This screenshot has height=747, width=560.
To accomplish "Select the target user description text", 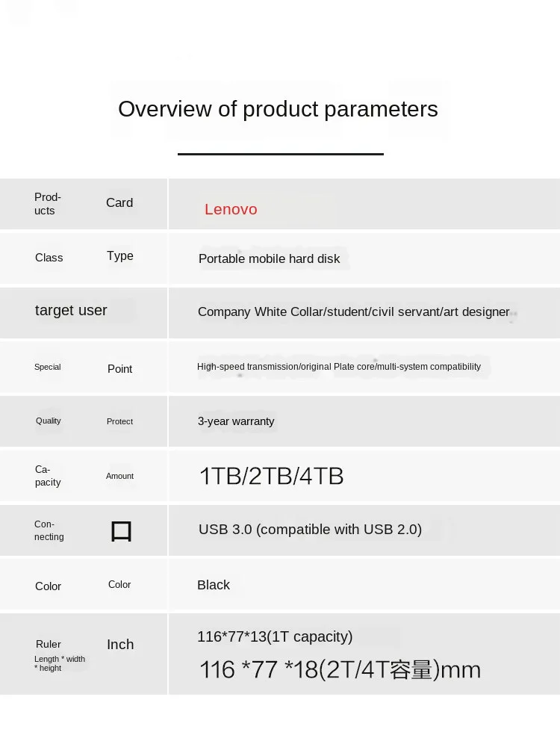I will coord(353,311).
